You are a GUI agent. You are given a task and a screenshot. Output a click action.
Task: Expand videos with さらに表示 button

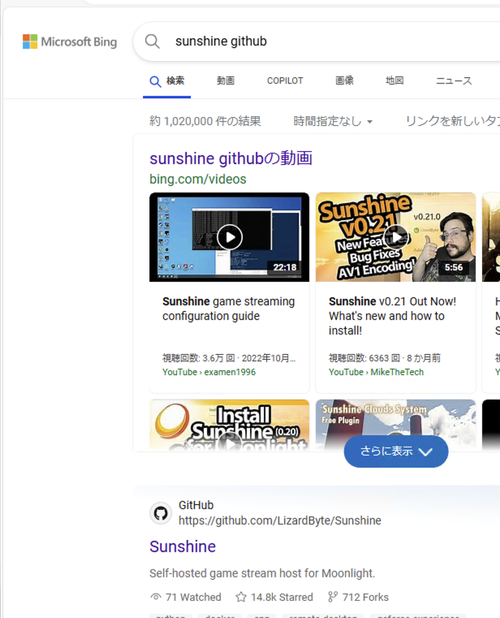tap(396, 452)
